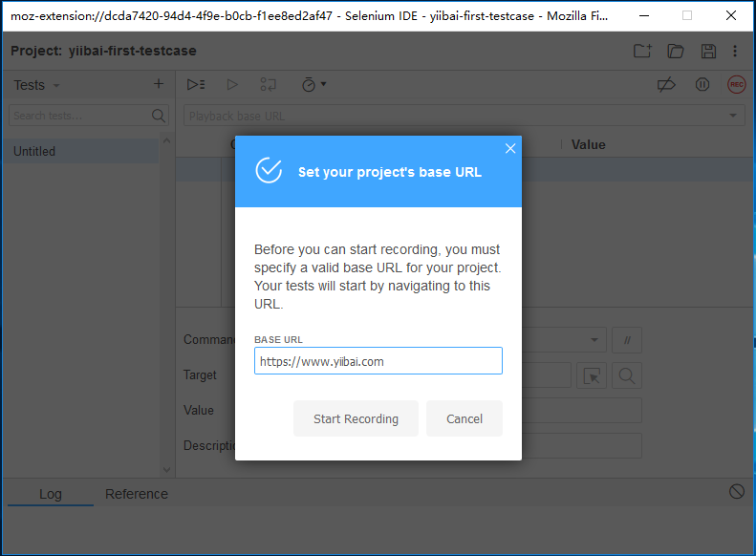Click select target in page icon
Screen dimensions: 756x556
click(x=592, y=375)
